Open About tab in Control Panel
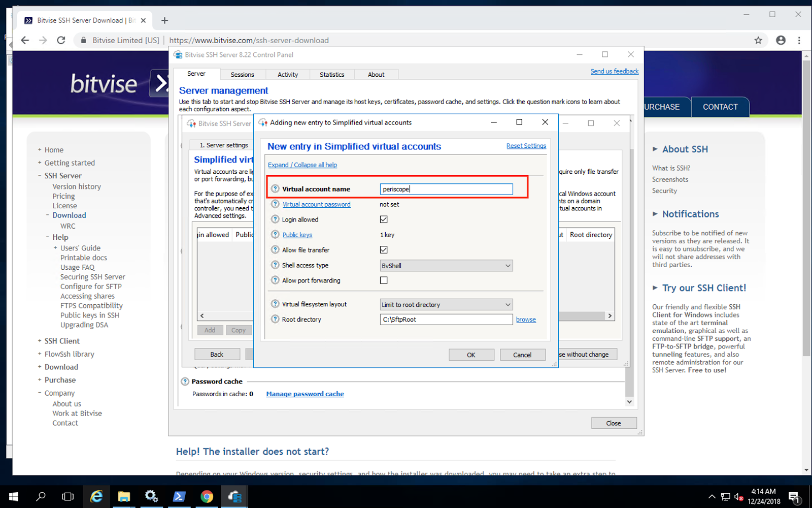 [x=376, y=75]
